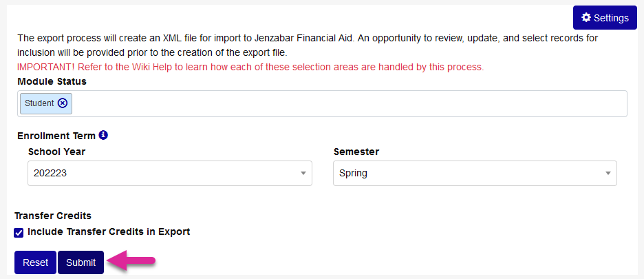644x279 pixels.
Task: Select the Student tag in Module Status
Action: tap(39, 103)
